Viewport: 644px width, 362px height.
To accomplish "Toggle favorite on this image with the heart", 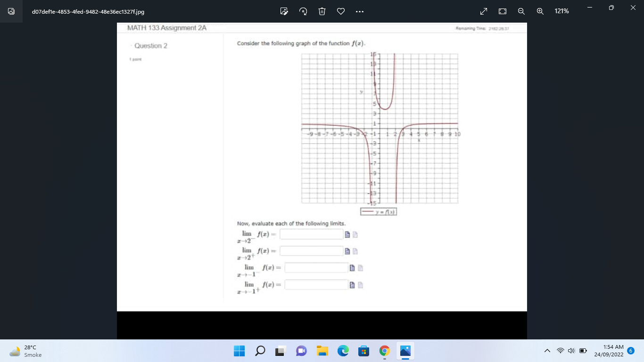I will pyautogui.click(x=341, y=11).
